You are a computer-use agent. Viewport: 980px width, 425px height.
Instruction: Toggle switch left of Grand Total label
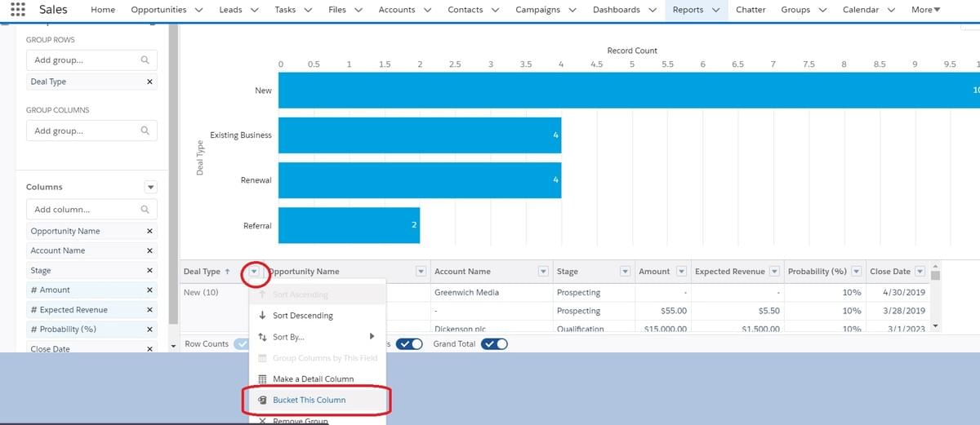point(408,344)
